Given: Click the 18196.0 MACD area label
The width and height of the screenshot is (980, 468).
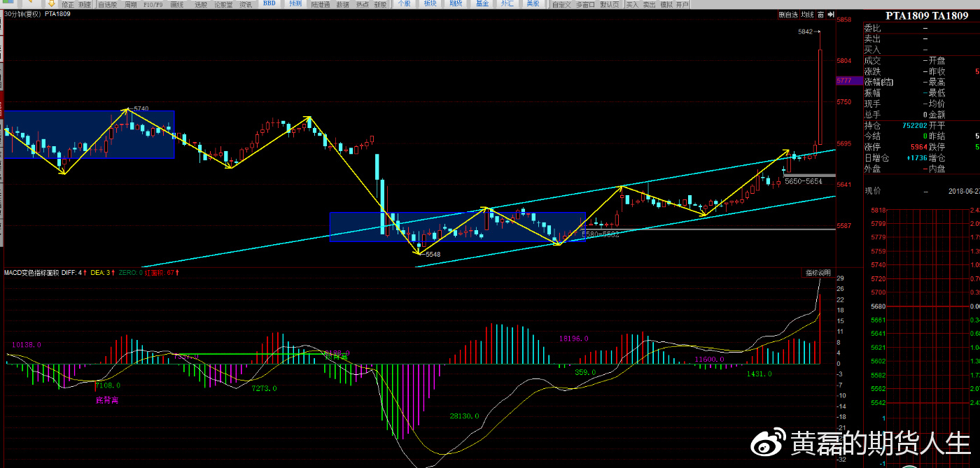Looking at the screenshot, I should (x=573, y=338).
